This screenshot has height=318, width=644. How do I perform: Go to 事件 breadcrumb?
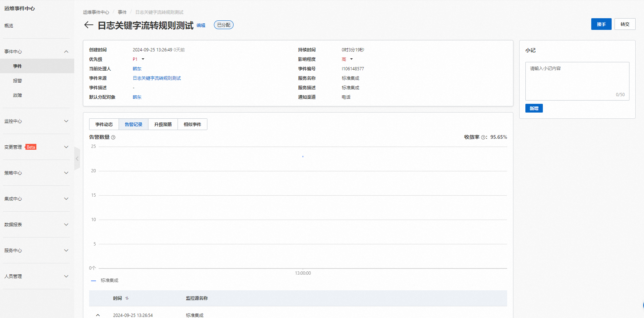tap(122, 12)
